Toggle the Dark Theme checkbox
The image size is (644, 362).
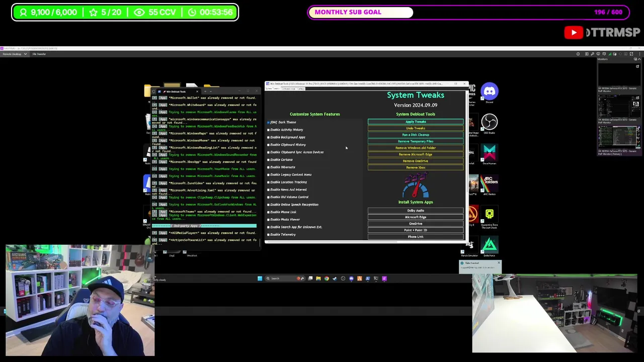point(268,122)
